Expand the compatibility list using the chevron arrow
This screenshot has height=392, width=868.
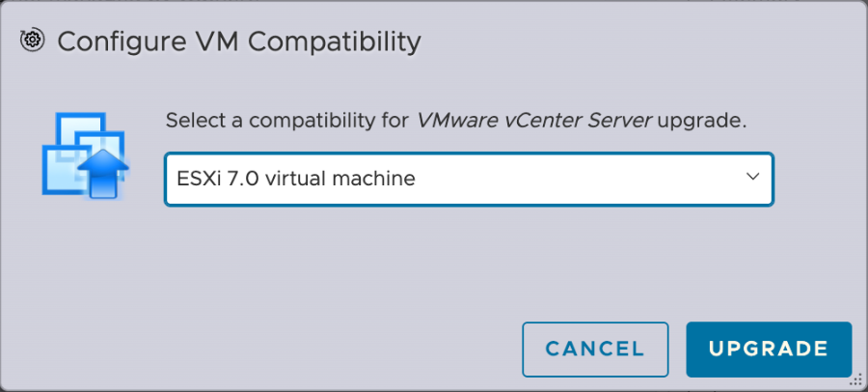pos(752,177)
